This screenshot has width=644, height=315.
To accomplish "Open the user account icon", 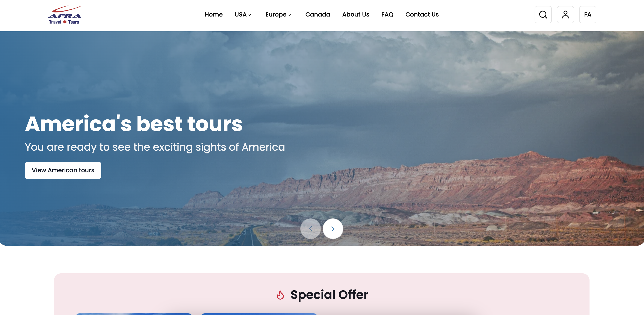I will pyautogui.click(x=565, y=15).
